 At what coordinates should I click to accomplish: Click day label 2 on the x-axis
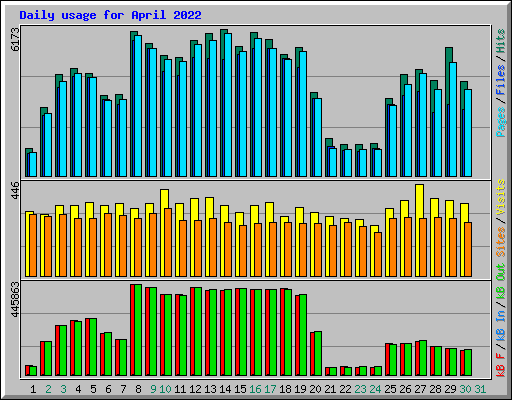click(48, 389)
